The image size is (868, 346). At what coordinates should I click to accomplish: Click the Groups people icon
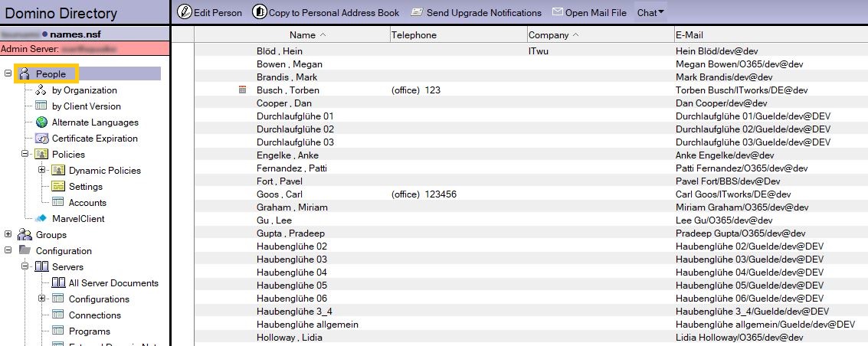[x=25, y=234]
